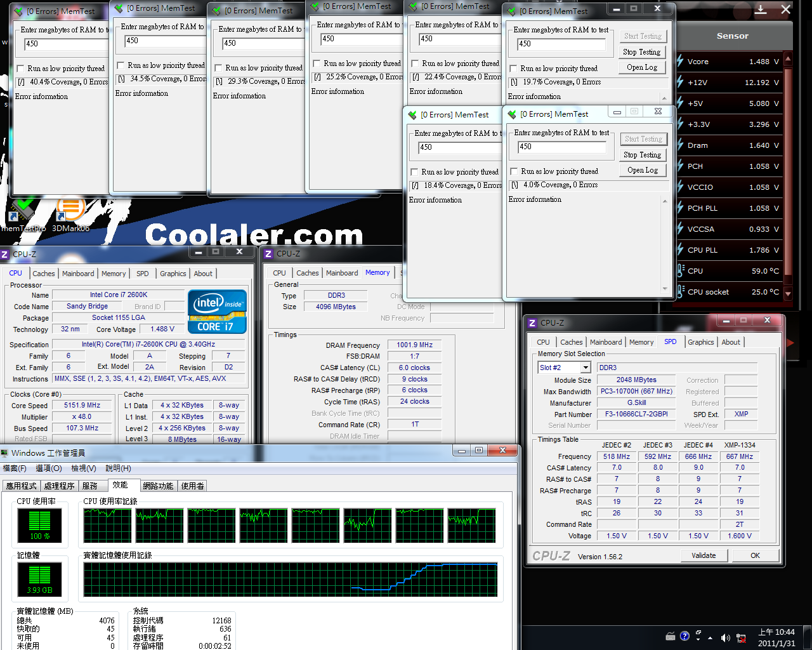
Task: Click OK button in CPU-Z SPD window
Action: click(x=755, y=555)
